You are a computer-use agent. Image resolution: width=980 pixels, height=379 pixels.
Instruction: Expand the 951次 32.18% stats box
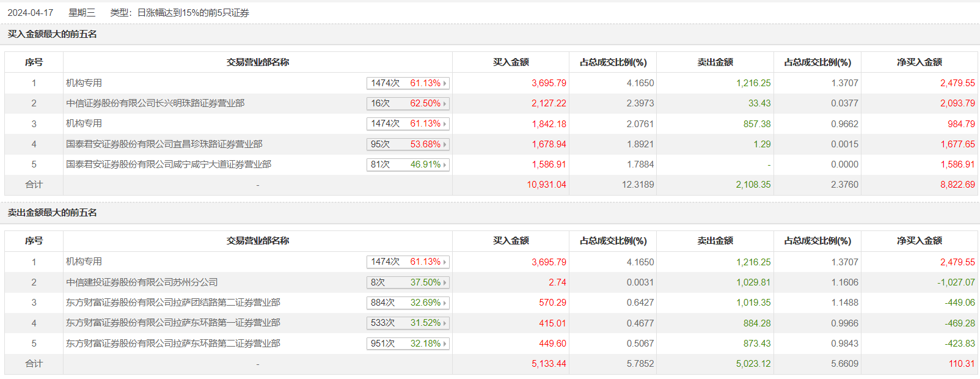pos(408,344)
